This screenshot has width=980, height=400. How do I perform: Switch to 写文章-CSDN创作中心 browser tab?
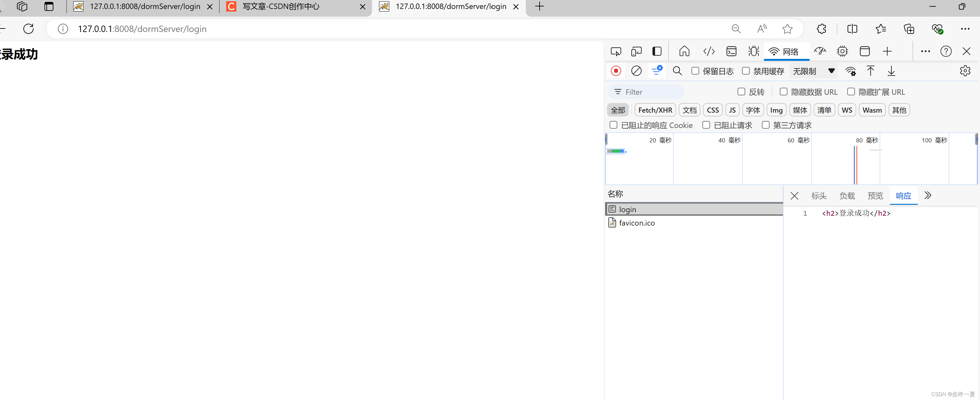click(x=295, y=7)
